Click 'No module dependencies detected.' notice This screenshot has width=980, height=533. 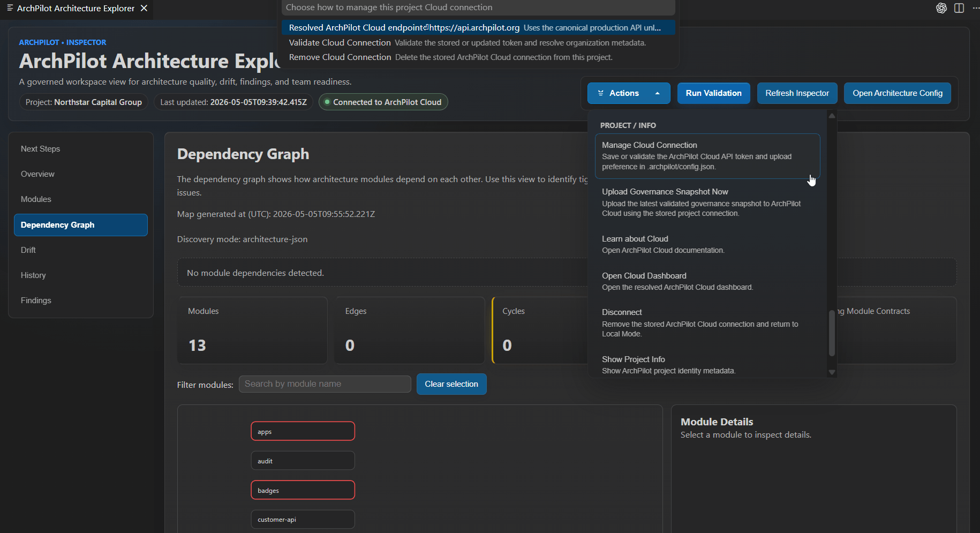[x=255, y=273]
